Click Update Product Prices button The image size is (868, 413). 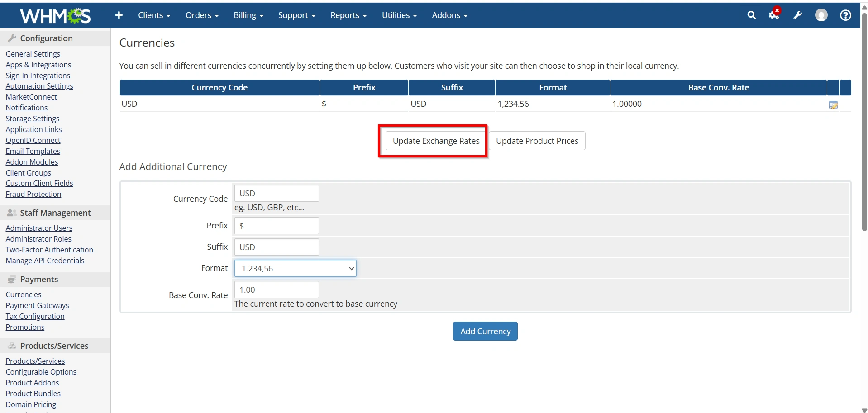537,141
